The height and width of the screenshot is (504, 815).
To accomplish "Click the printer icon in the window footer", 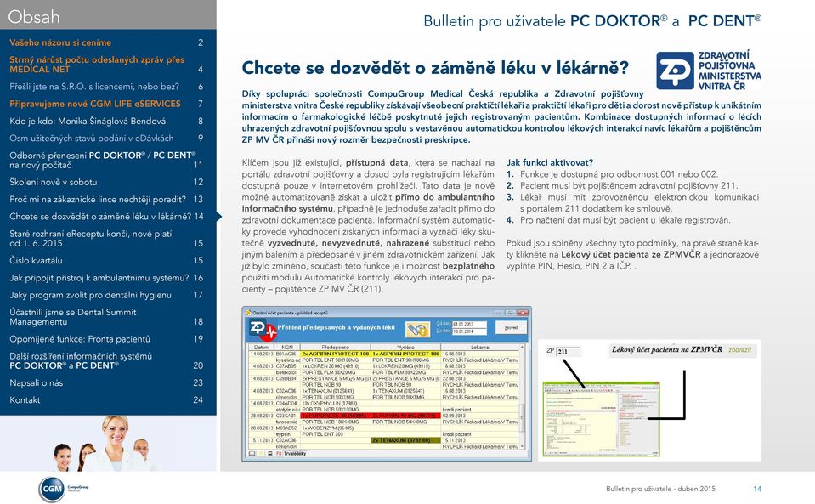I will click(269, 454).
